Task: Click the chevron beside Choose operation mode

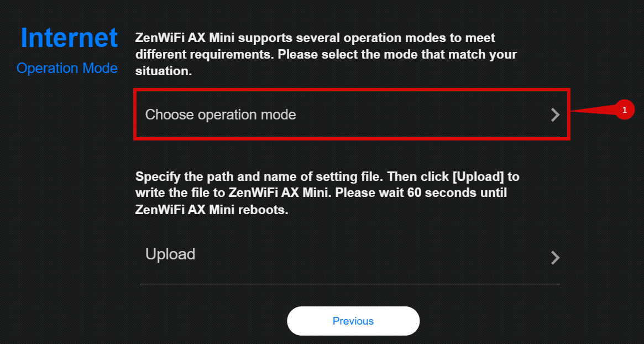Action: [x=555, y=115]
